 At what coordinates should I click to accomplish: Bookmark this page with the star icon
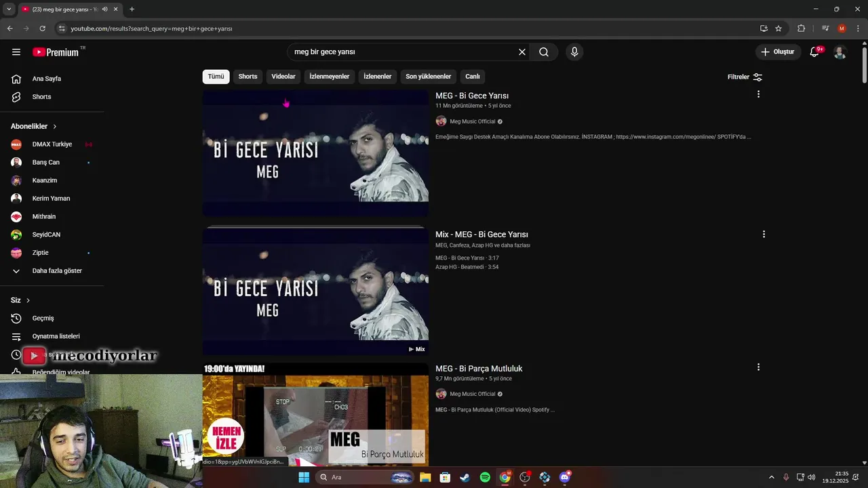[778, 28]
